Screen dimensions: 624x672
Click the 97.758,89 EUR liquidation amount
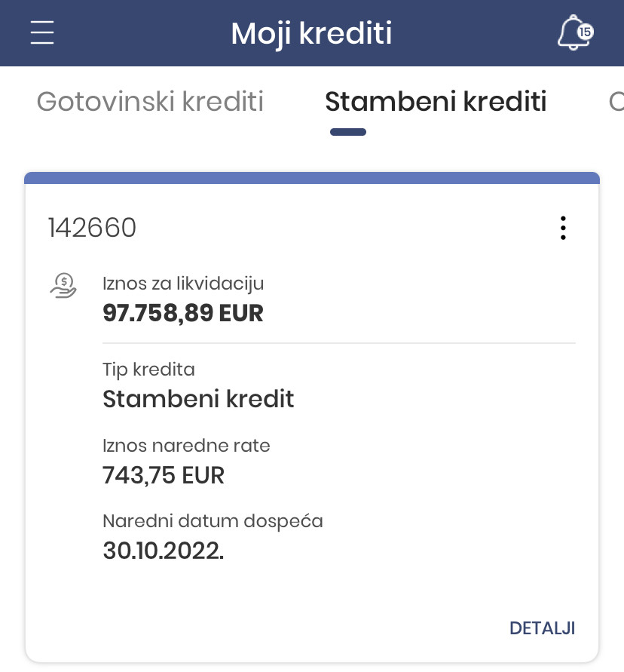183,312
